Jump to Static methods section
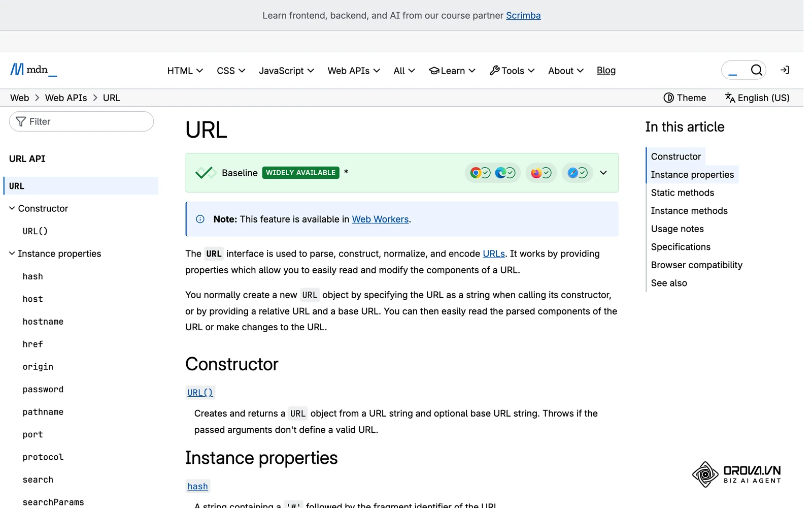 click(682, 193)
